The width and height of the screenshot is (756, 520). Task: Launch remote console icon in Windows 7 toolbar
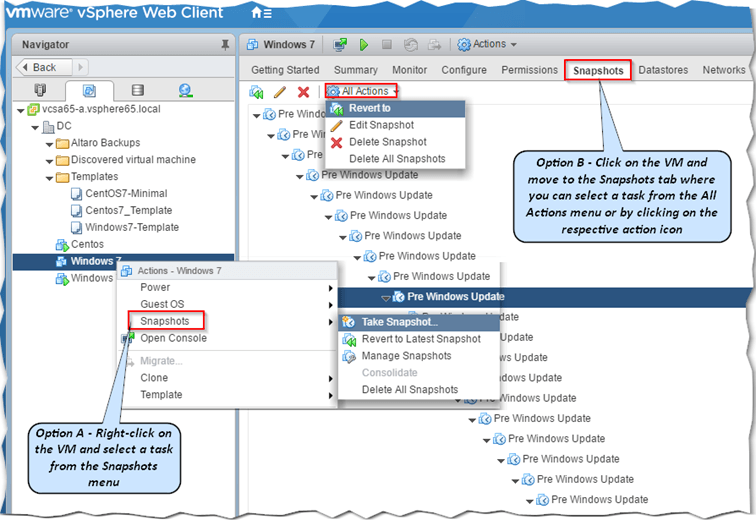point(340,45)
